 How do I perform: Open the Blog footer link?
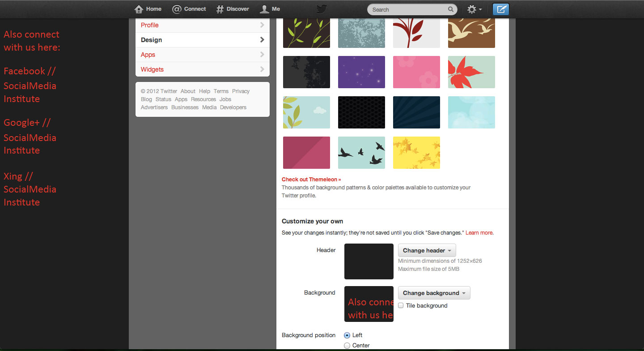pyautogui.click(x=146, y=99)
